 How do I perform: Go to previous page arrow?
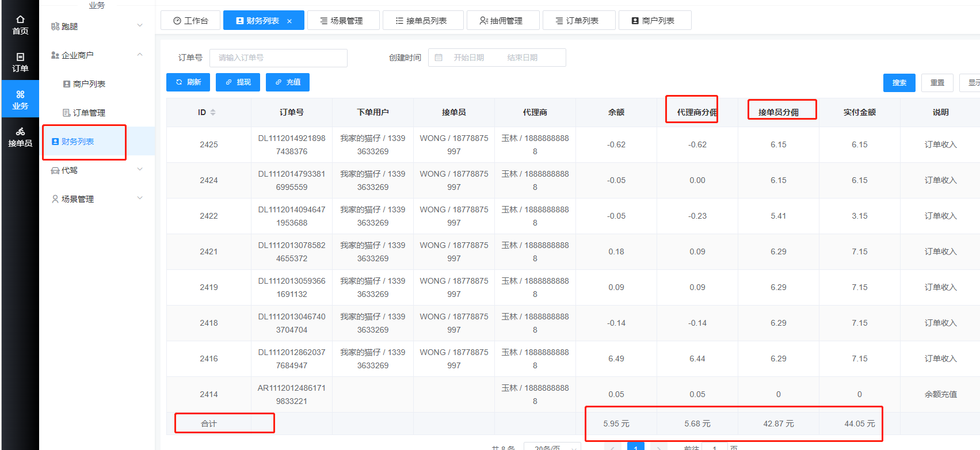coord(613,447)
